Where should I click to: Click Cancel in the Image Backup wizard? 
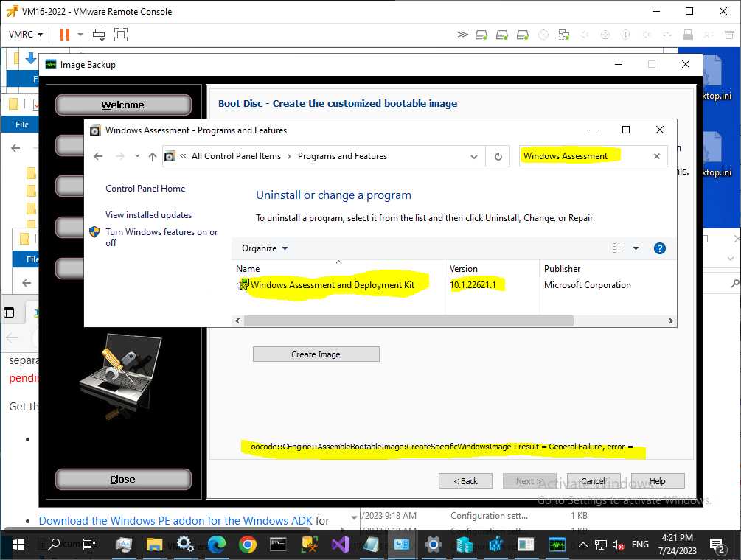click(x=594, y=480)
